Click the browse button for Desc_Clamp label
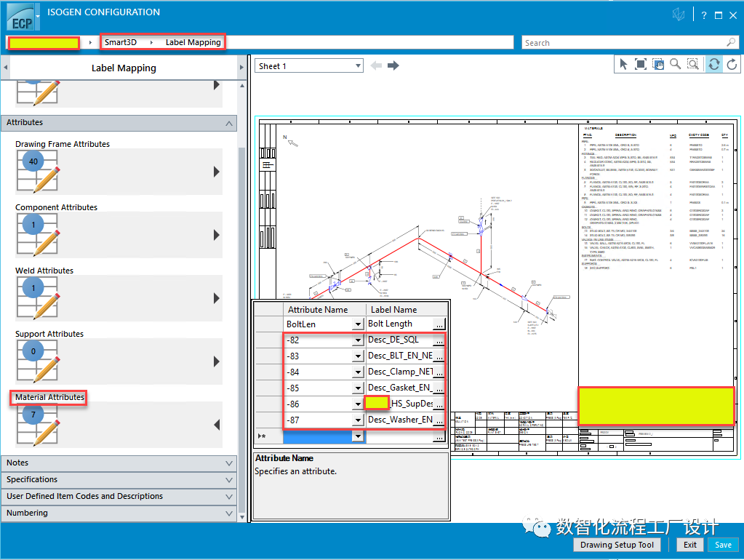 point(439,372)
